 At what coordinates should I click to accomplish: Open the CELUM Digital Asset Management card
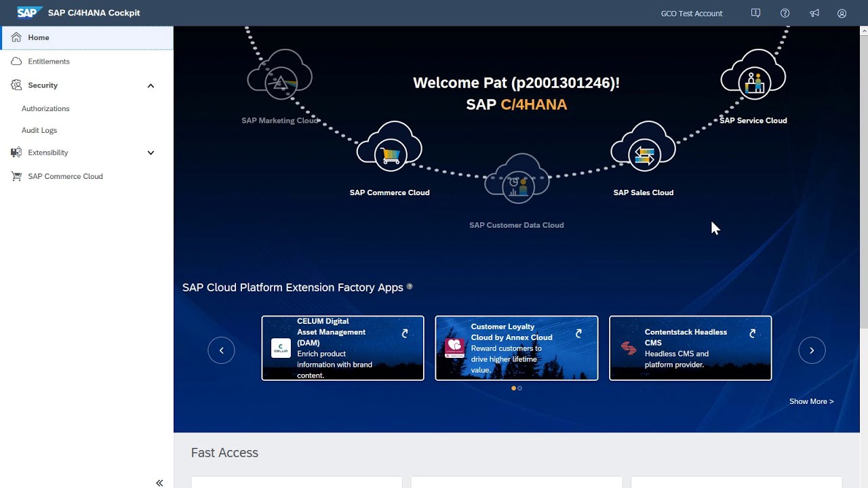[x=342, y=348]
